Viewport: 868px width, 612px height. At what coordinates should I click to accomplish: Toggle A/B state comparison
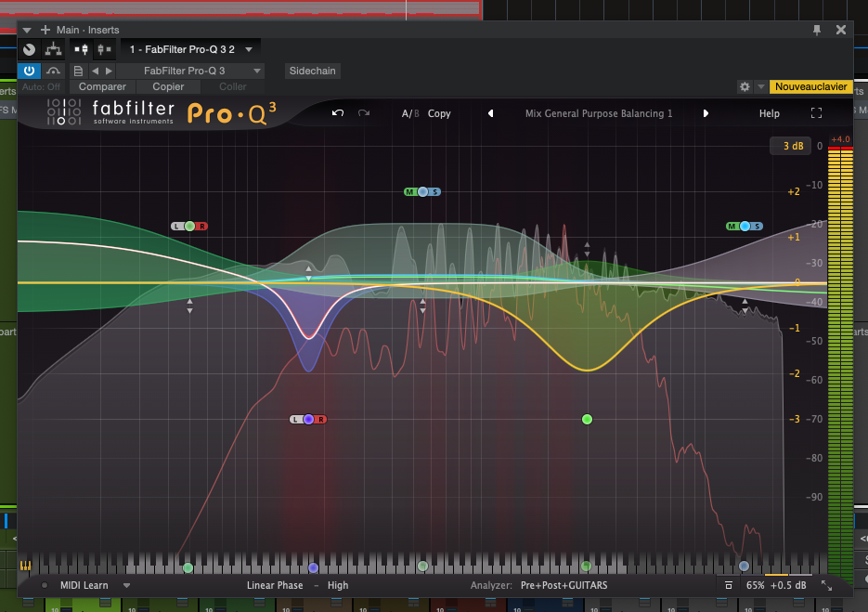(410, 113)
